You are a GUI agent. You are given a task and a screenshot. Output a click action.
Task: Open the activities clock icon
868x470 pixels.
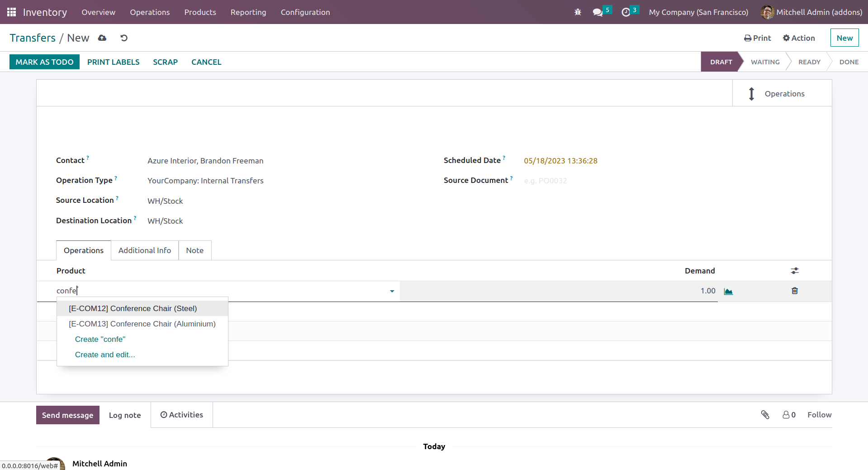pyautogui.click(x=626, y=12)
